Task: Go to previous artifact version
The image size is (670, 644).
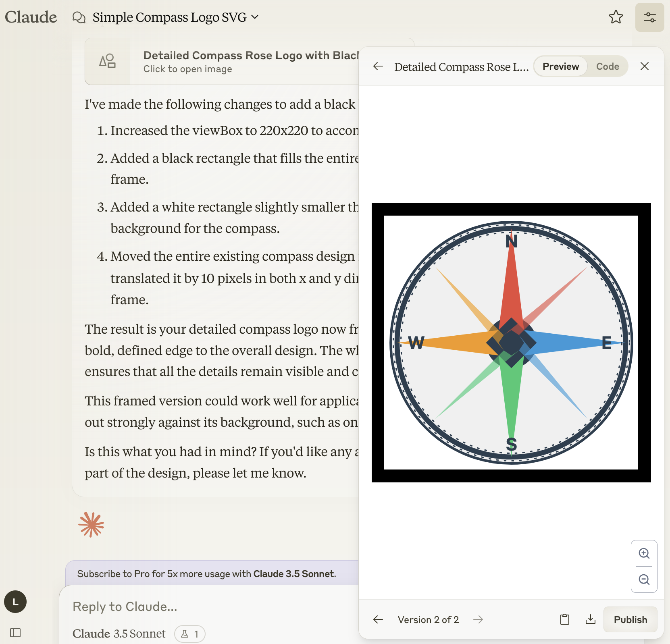Action: [378, 619]
